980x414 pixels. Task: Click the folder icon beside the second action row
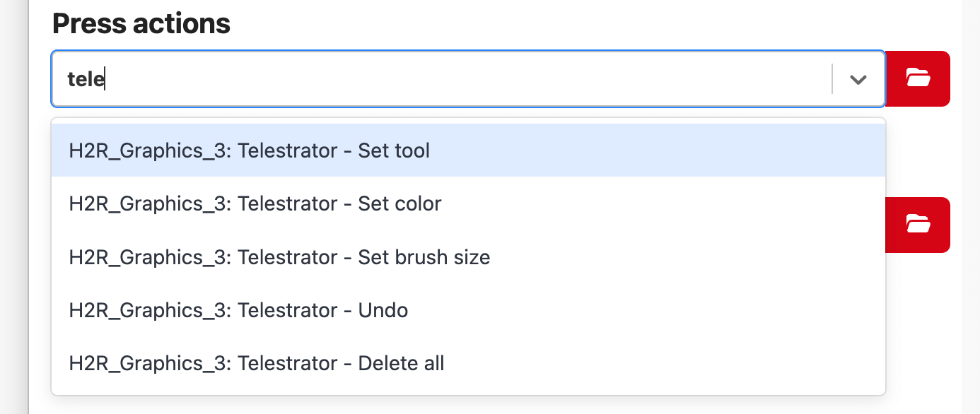click(918, 225)
